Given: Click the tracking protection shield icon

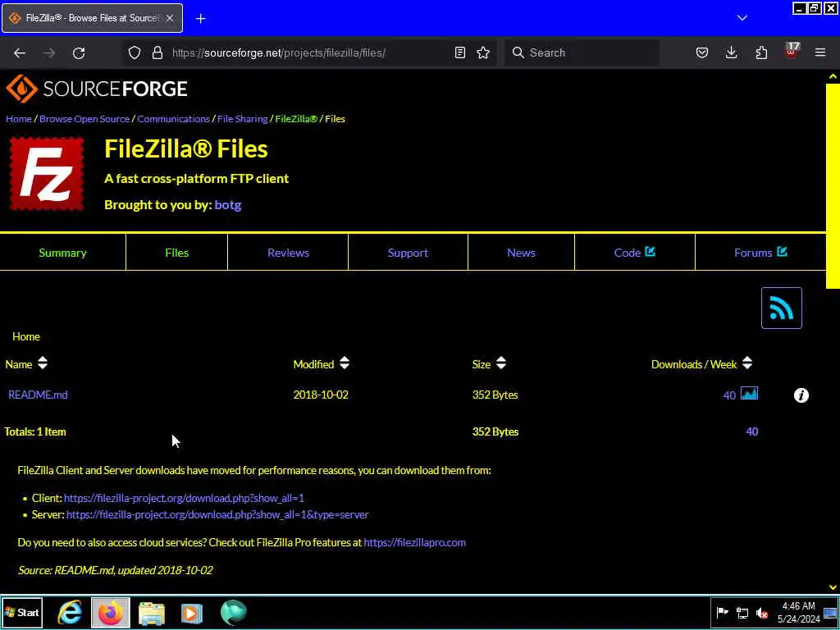Looking at the screenshot, I should pyautogui.click(x=135, y=52).
